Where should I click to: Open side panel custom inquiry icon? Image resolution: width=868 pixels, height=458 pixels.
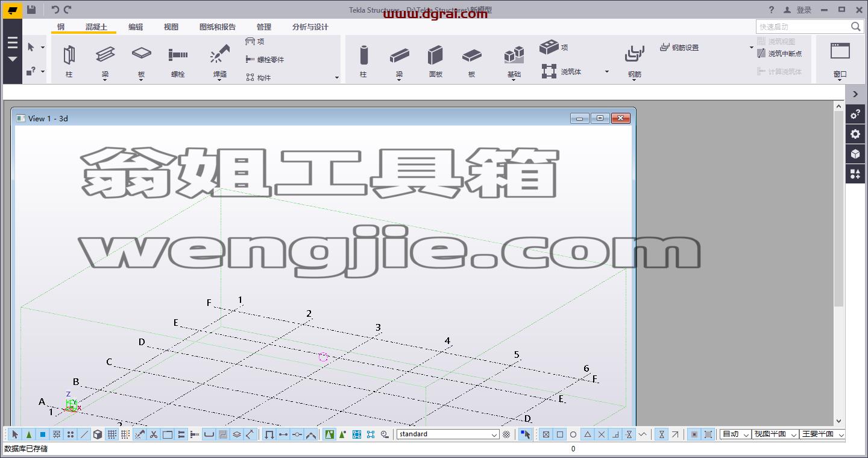(x=855, y=114)
